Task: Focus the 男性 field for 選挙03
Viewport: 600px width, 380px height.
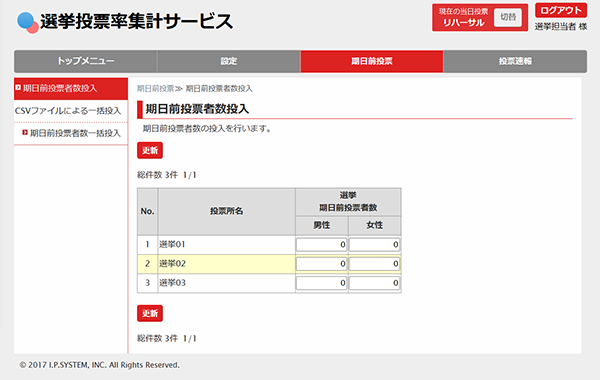Action: [x=321, y=283]
